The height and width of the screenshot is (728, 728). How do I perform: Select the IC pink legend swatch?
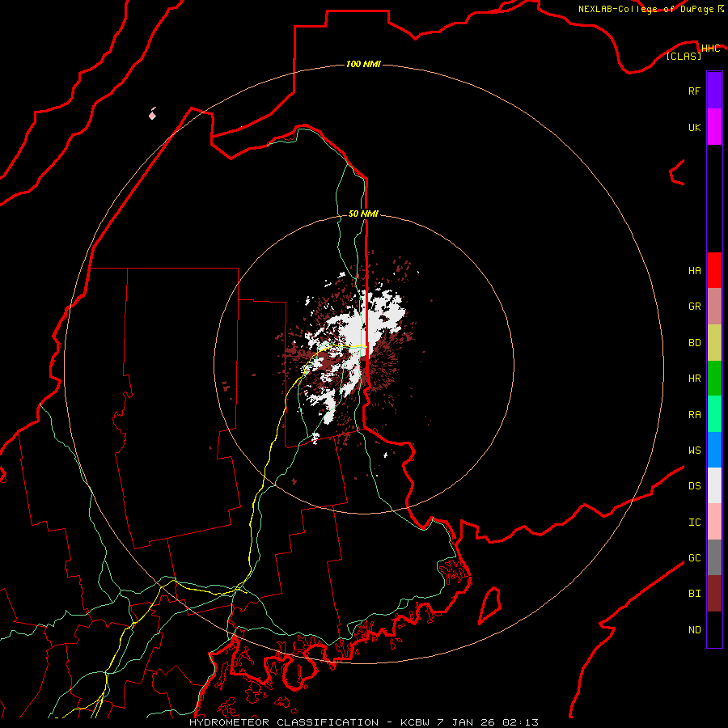pos(714,522)
